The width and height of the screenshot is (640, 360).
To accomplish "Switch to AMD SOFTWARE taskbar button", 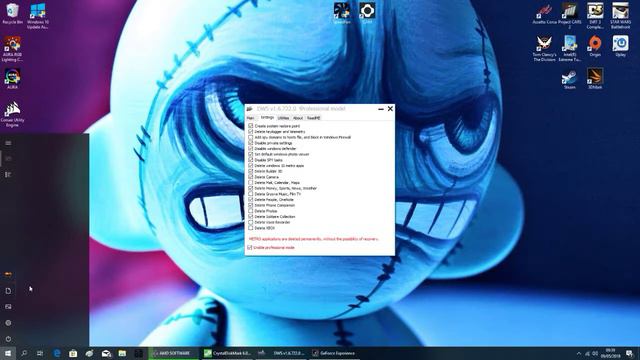I will 173,353.
